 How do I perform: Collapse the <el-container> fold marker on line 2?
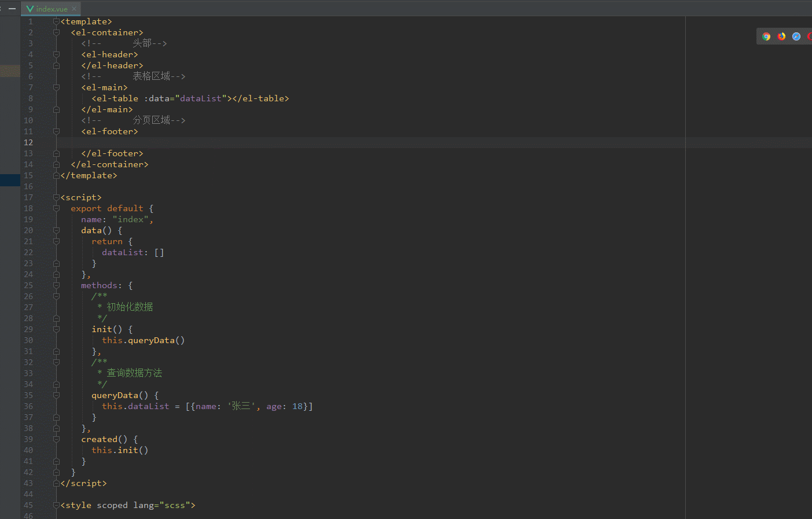56,32
